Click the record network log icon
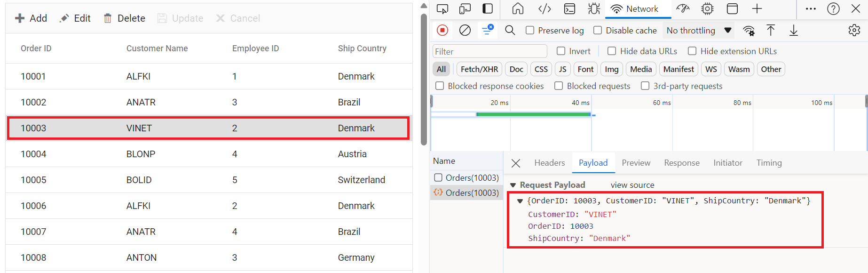The width and height of the screenshot is (868, 273). [x=442, y=30]
